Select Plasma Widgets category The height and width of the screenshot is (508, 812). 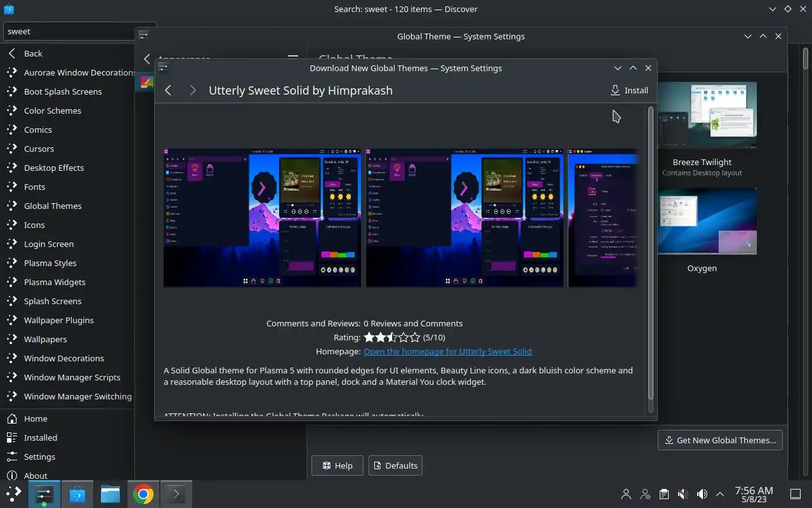67,282
